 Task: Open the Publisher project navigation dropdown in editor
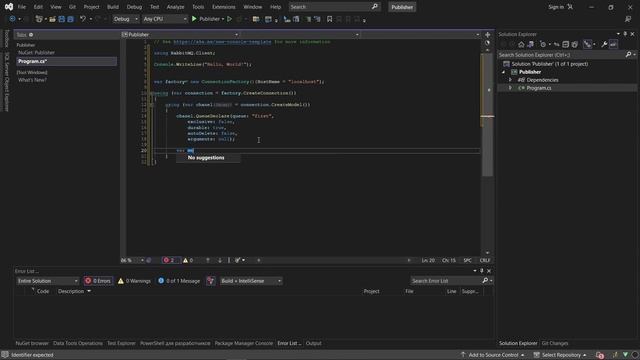[180, 35]
